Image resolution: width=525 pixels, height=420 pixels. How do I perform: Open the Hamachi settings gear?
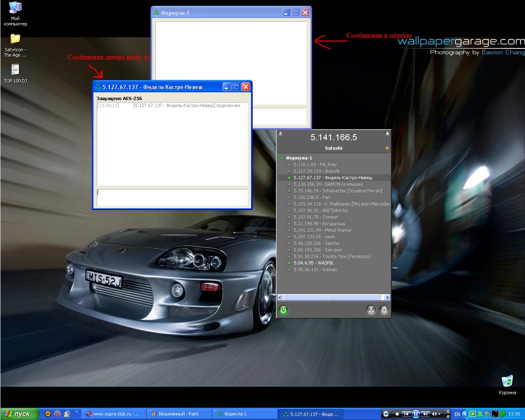click(x=384, y=310)
